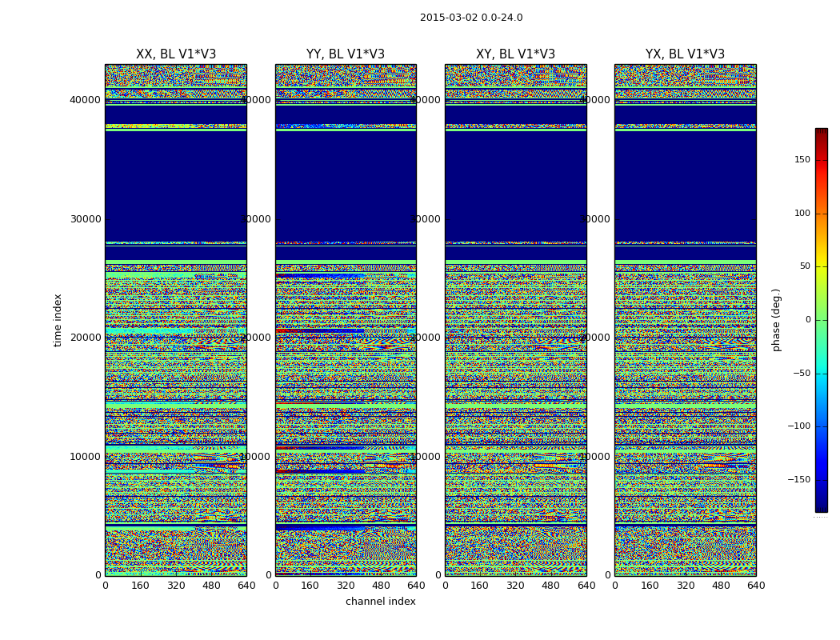The height and width of the screenshot is (640, 840).
Task: Click colorbar tick label "−100"
Action: click(799, 426)
